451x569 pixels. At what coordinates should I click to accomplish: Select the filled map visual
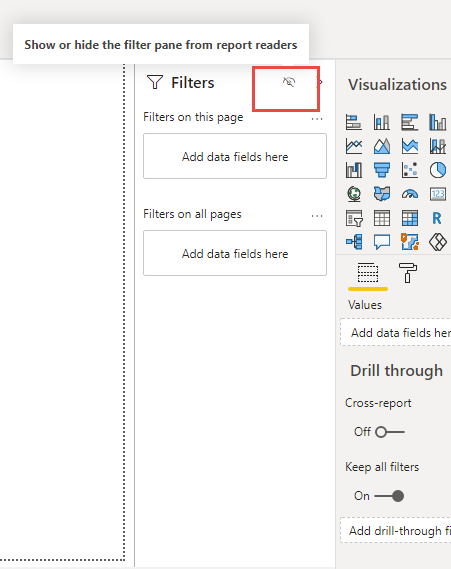[382, 194]
